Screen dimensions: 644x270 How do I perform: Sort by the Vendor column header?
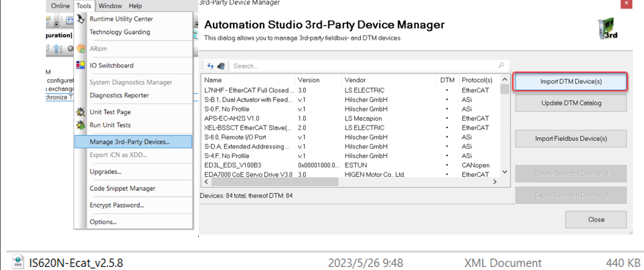(x=388, y=80)
